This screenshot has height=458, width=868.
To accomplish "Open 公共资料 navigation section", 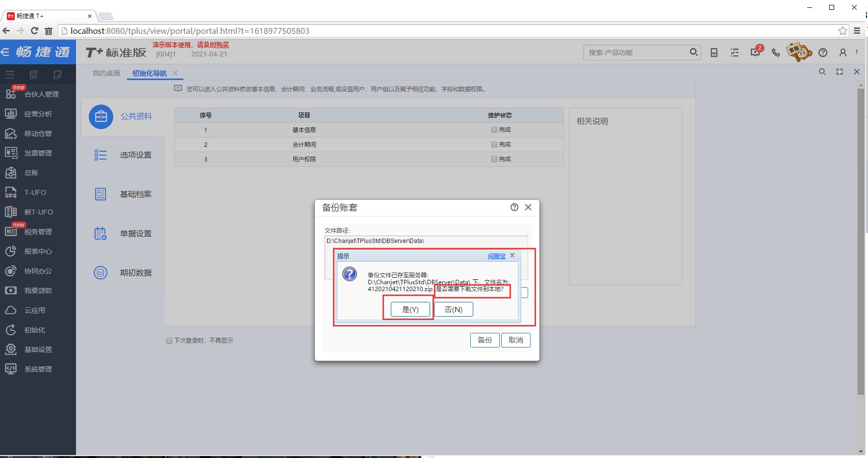I will (x=122, y=116).
